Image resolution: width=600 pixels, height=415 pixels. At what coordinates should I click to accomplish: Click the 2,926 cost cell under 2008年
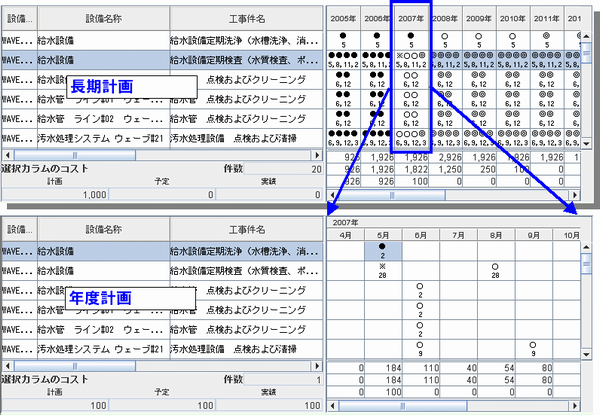click(445, 157)
